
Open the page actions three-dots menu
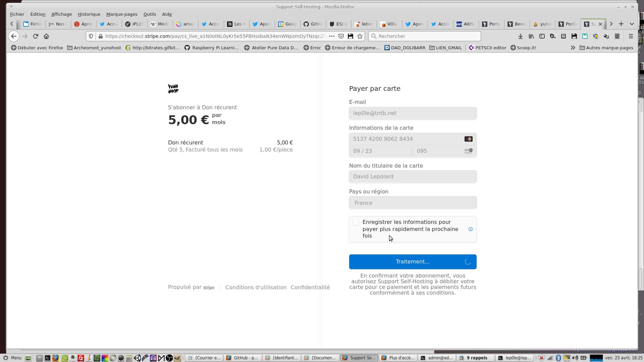332,36
